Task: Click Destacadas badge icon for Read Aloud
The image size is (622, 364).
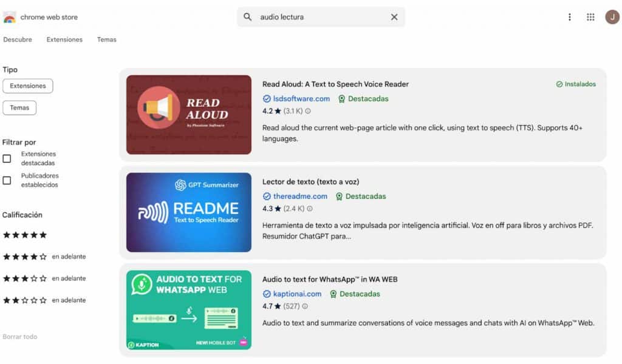Action: 341,99
